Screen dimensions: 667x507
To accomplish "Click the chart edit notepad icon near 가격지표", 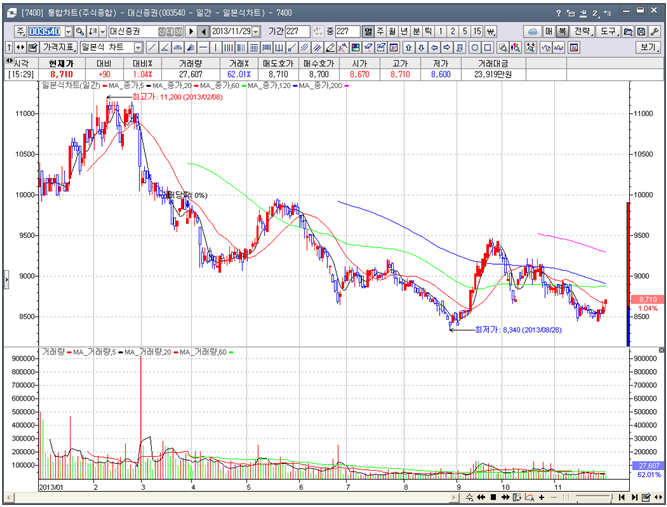I will [33, 47].
